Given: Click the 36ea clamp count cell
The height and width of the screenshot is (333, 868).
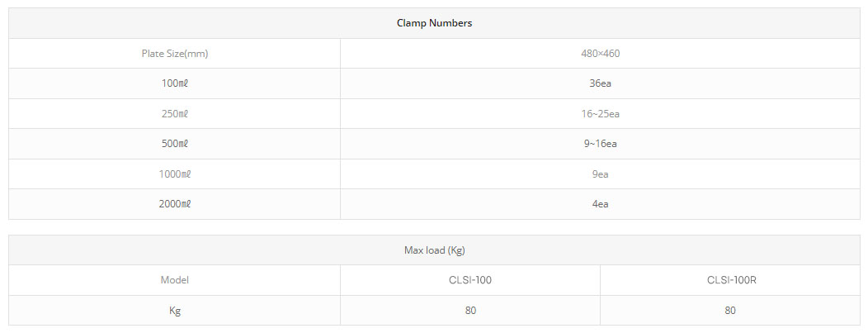Looking at the screenshot, I should 600,83.
